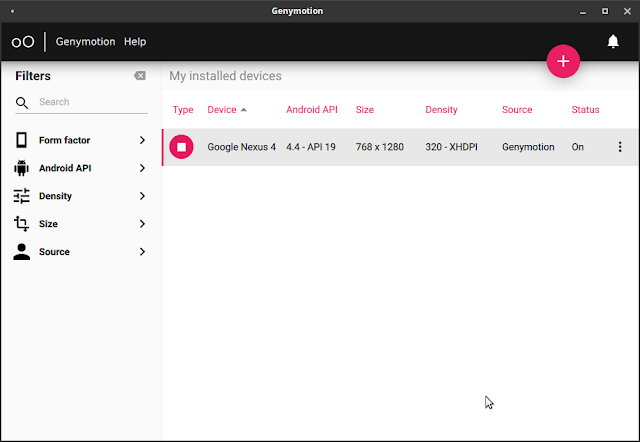Clear all filters with the backspace icon
The image size is (640, 442).
[x=140, y=76]
